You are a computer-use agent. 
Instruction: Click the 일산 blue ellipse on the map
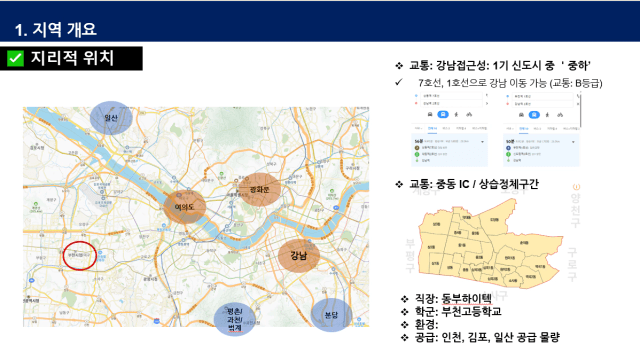pos(111,118)
